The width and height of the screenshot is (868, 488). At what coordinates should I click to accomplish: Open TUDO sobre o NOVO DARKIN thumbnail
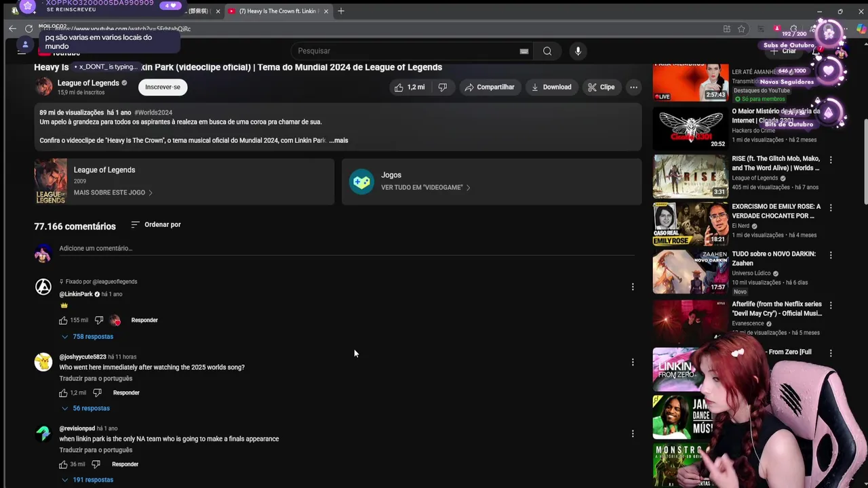[x=690, y=272]
